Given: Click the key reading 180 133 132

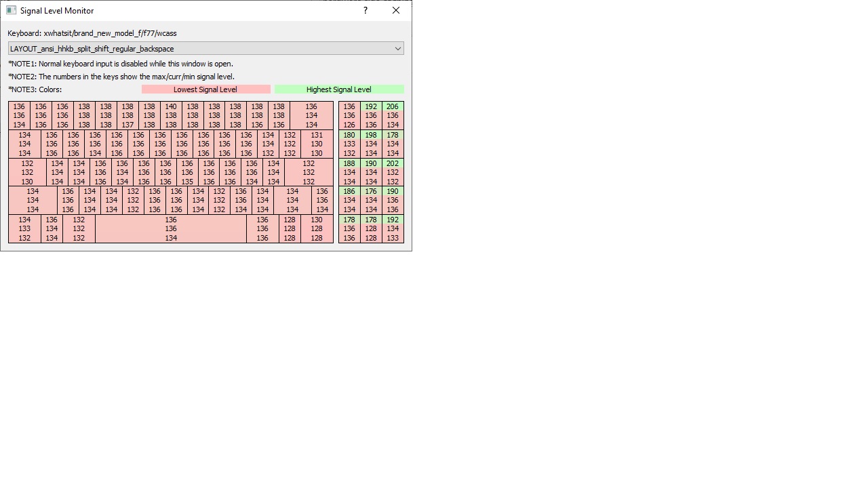Looking at the screenshot, I should [349, 144].
